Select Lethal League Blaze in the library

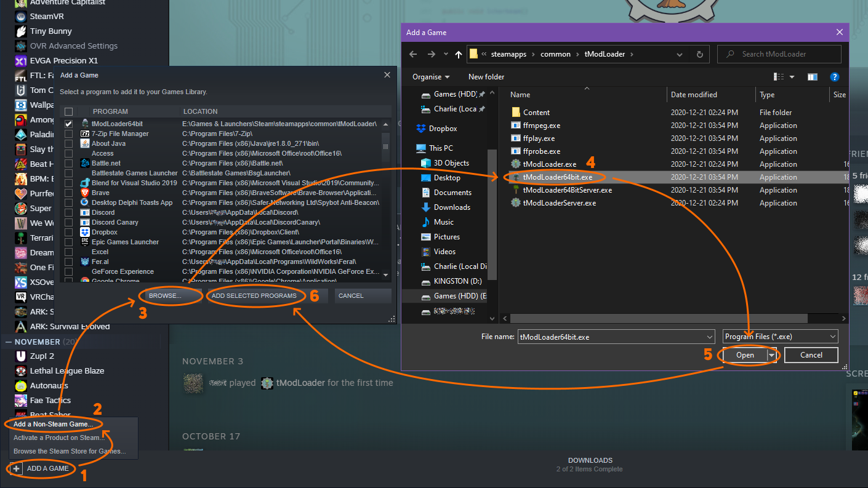67,370
